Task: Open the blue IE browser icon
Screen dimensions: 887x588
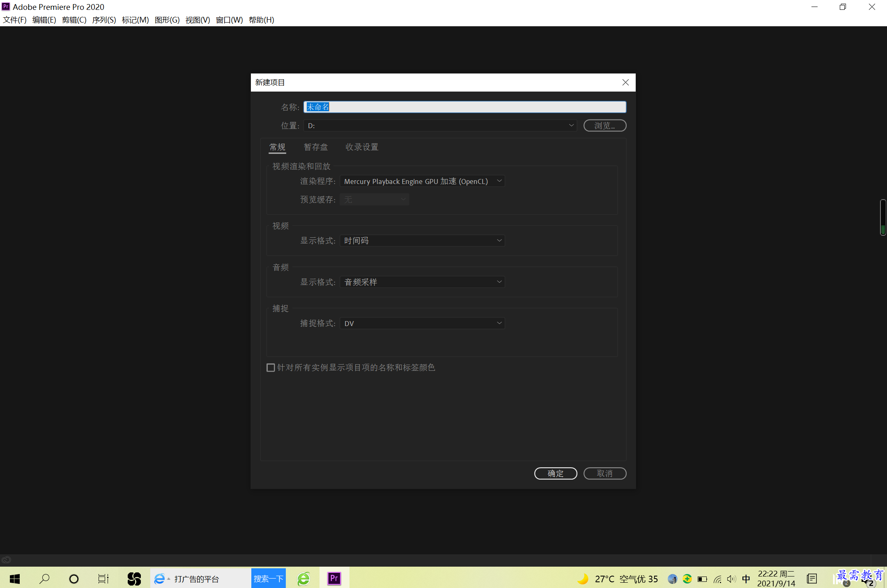Action: [x=159, y=579]
